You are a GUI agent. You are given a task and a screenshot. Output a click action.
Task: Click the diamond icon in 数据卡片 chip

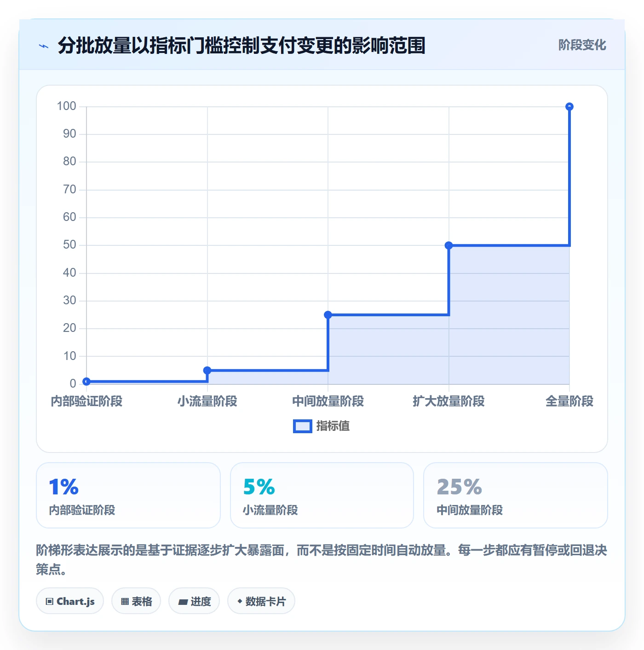[240, 601]
